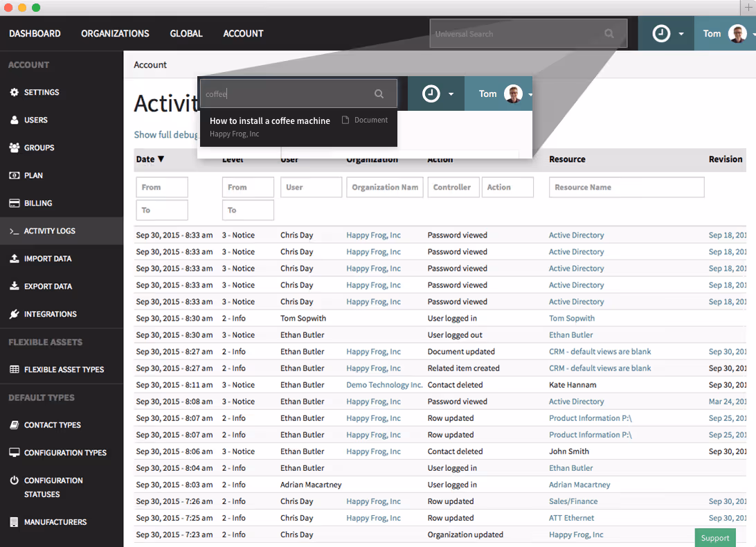Click Tom's avatar in the zoomed overlay

click(514, 93)
